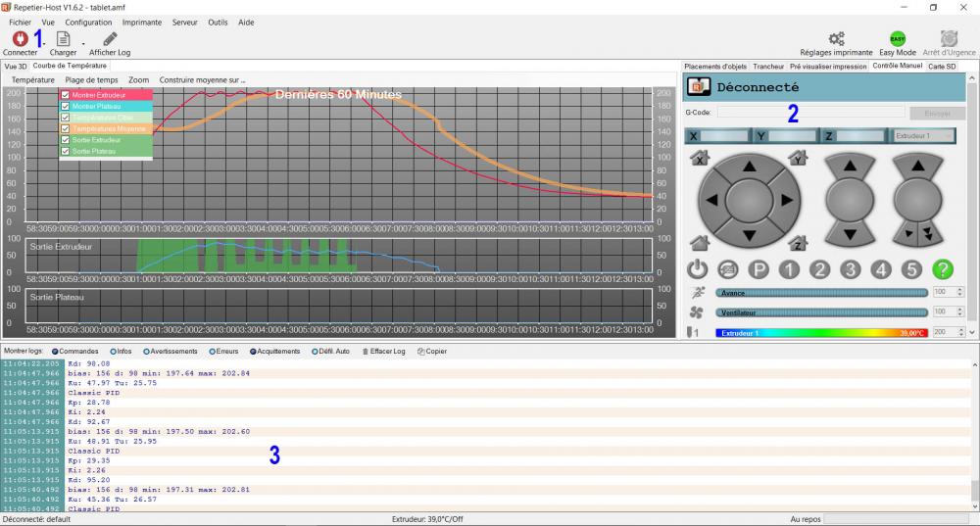Click the power button icon in manual control
This screenshot has width=980, height=526.
(x=697, y=268)
